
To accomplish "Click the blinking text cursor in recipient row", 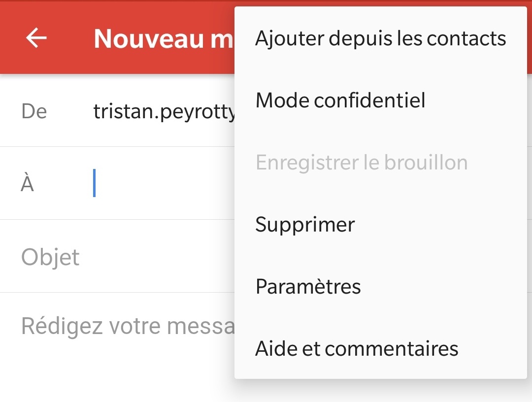I will (94, 183).
